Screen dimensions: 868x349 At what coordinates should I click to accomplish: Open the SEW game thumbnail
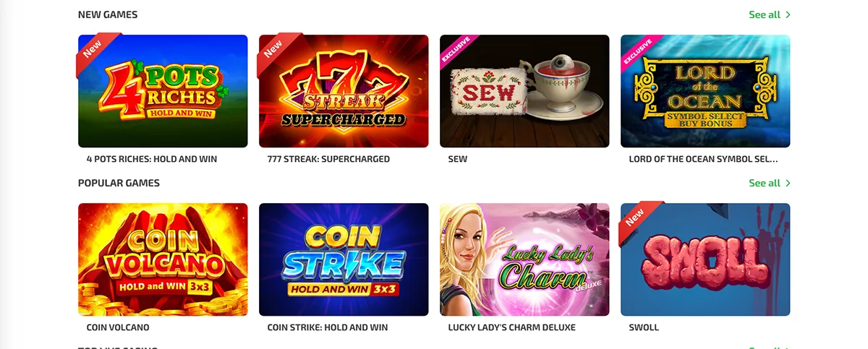point(524,91)
